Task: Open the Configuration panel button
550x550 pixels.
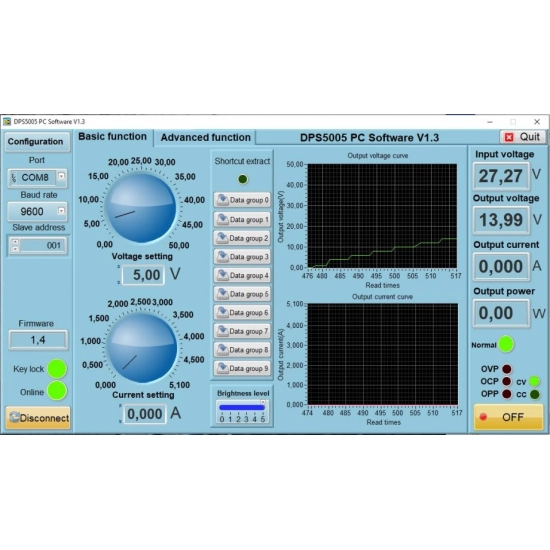Action: point(37,142)
